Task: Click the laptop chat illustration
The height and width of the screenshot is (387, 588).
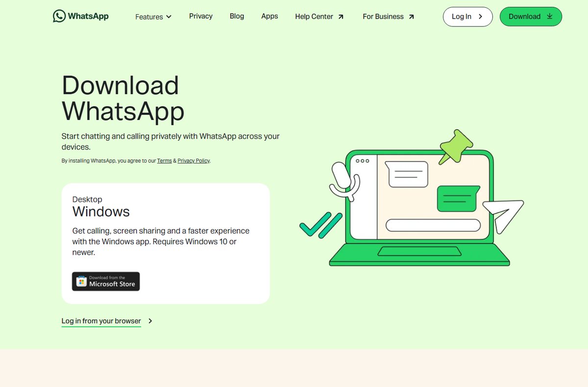Action: pos(412,198)
